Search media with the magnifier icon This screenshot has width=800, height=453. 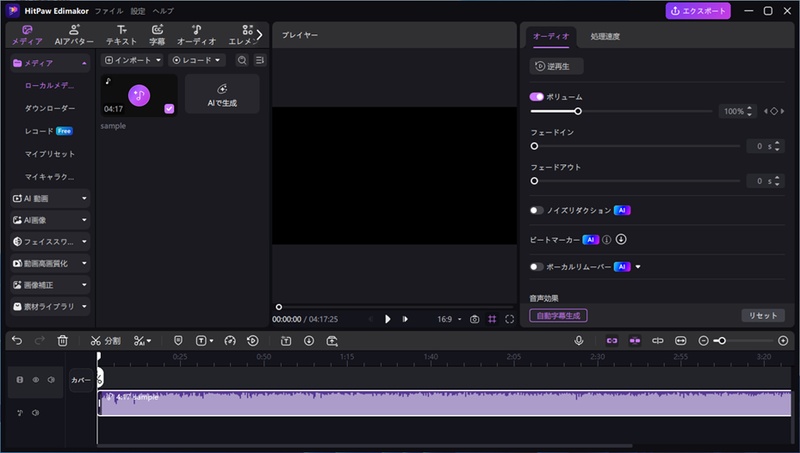[x=242, y=60]
